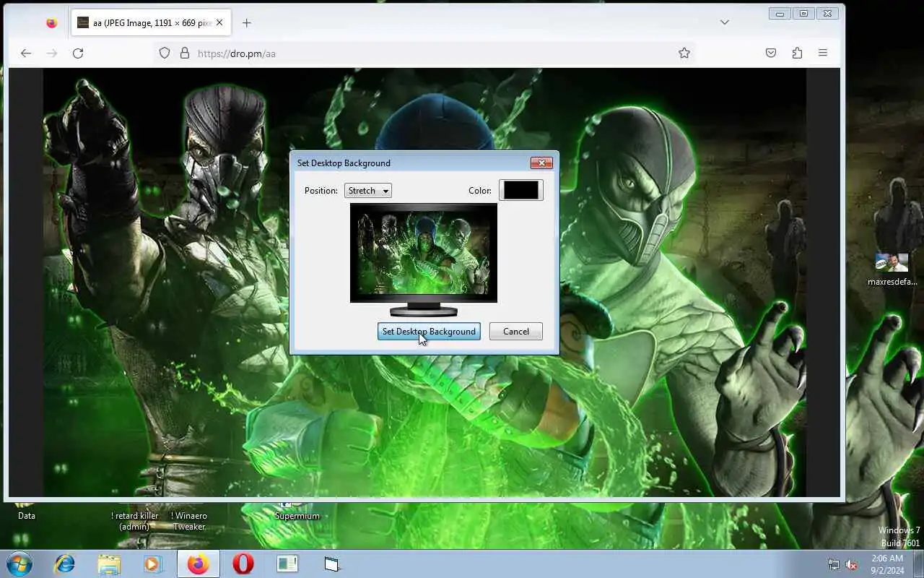
Task: Go back with the back arrow
Action: coord(26,53)
